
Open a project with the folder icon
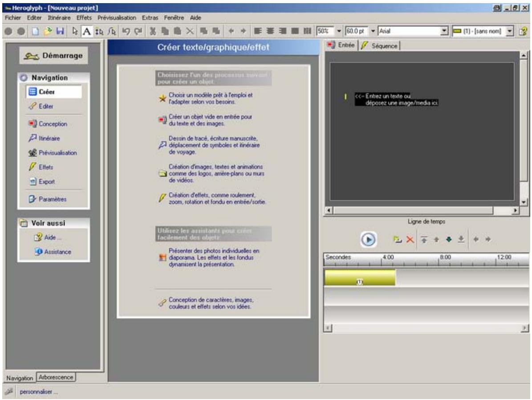point(48,31)
